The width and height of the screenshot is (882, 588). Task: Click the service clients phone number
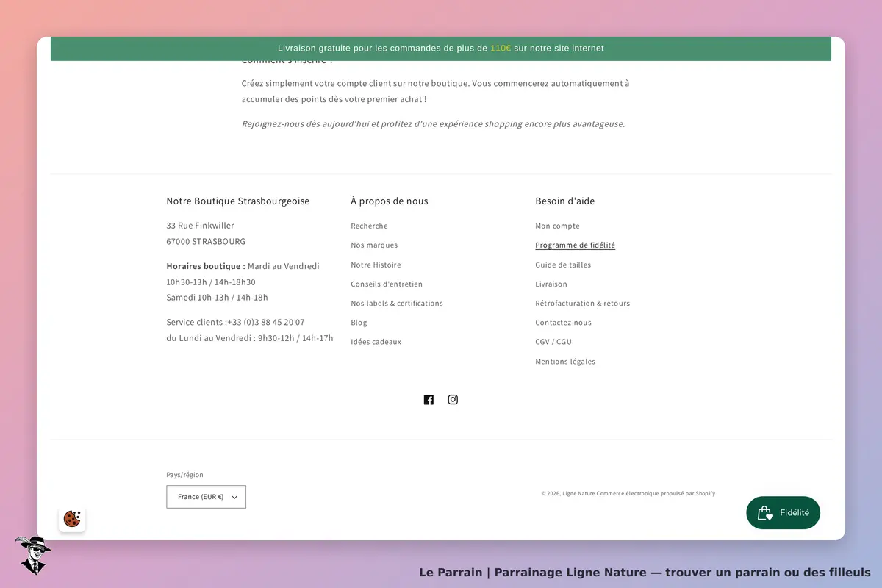click(265, 322)
